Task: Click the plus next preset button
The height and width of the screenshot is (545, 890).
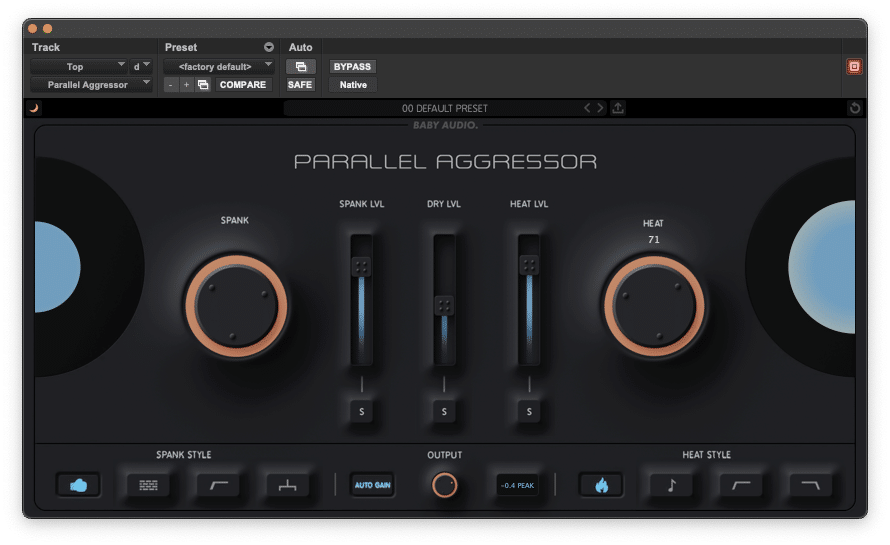Action: click(186, 85)
